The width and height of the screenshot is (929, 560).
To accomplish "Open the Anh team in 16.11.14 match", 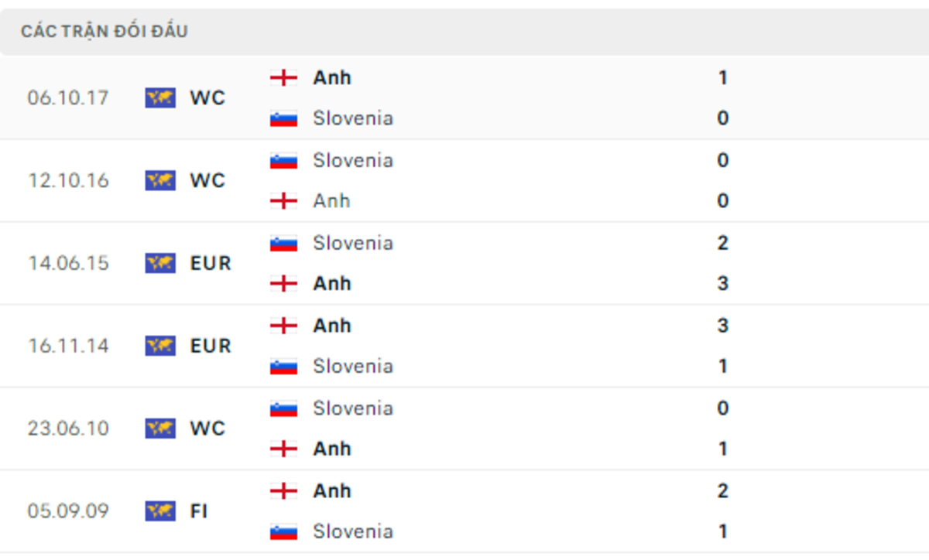I will 332,325.
